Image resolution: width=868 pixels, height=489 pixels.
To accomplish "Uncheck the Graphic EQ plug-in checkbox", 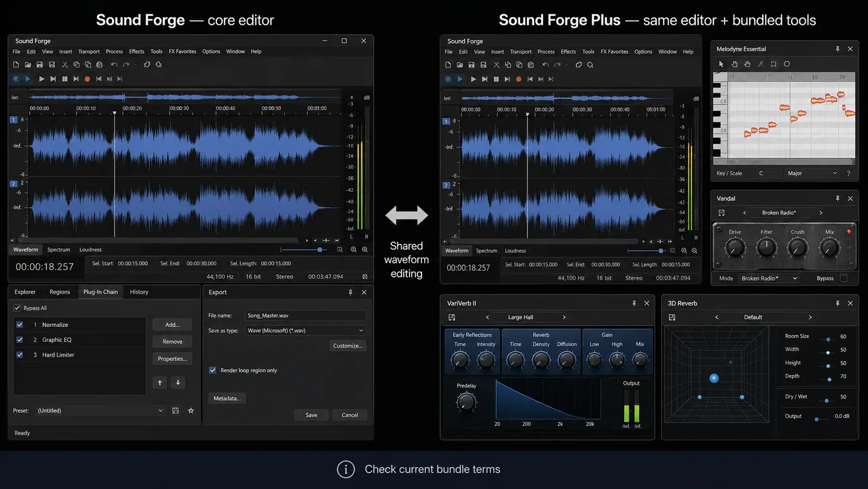I will [x=20, y=340].
